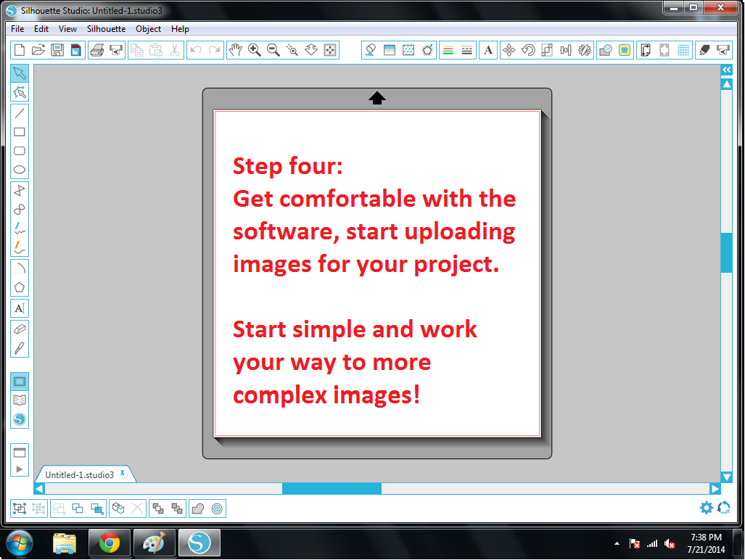
Task: Select the Rounded Rectangle tool
Action: [x=20, y=151]
